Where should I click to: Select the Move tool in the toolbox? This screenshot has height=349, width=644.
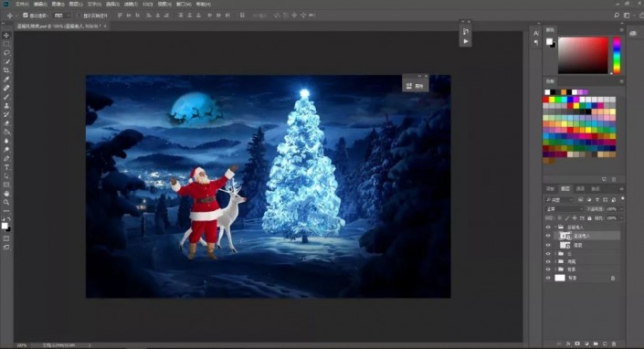coord(6,36)
